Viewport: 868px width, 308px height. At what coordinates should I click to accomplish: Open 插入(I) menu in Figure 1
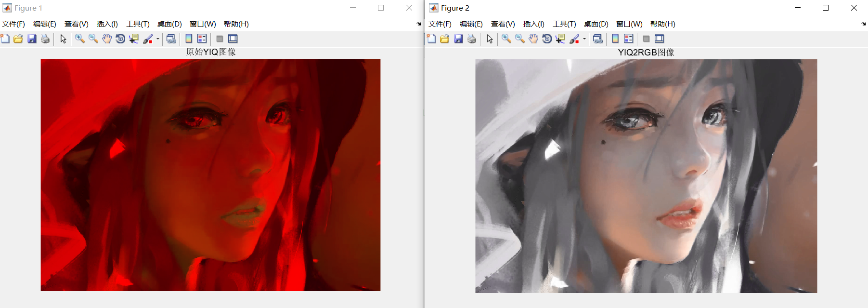[x=107, y=24]
